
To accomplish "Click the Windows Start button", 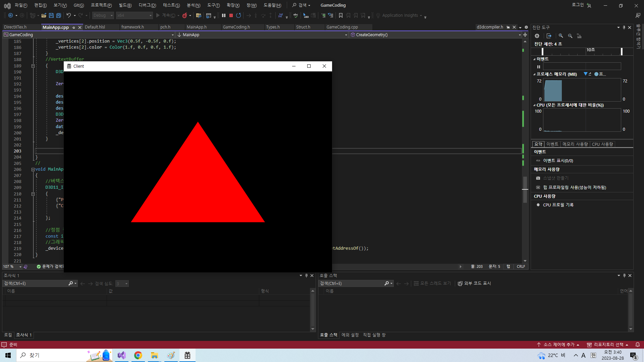I will click(8, 355).
